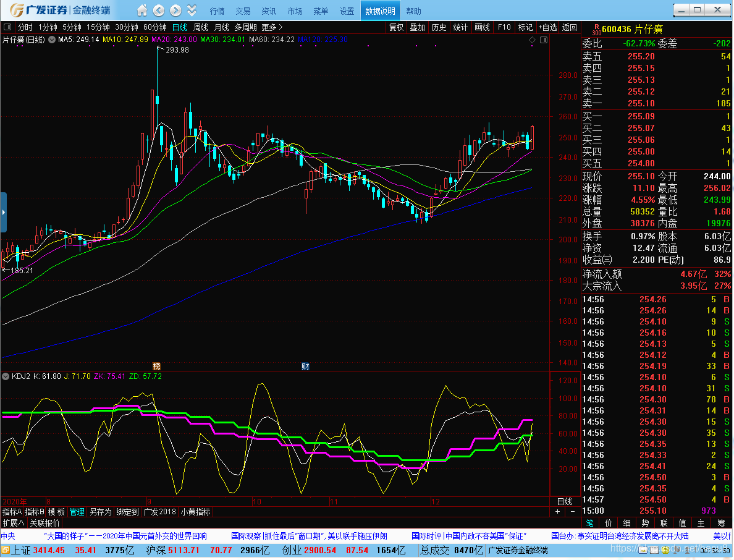The image size is (734, 560).
Task: Click the 复权 button
Action: tap(397, 27)
